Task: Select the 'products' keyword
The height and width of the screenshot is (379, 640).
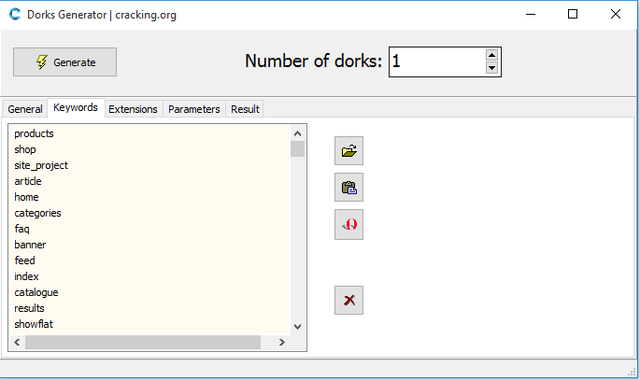Action: coord(34,134)
